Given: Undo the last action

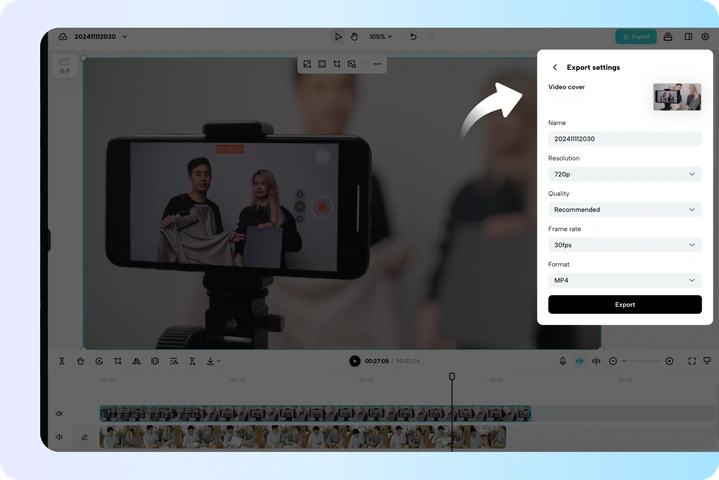Looking at the screenshot, I should pos(413,37).
